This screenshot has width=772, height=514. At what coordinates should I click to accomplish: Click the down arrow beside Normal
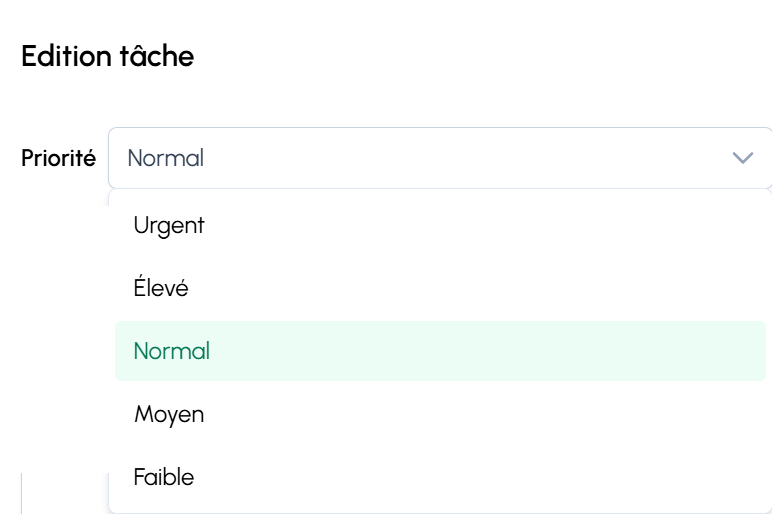click(x=742, y=158)
